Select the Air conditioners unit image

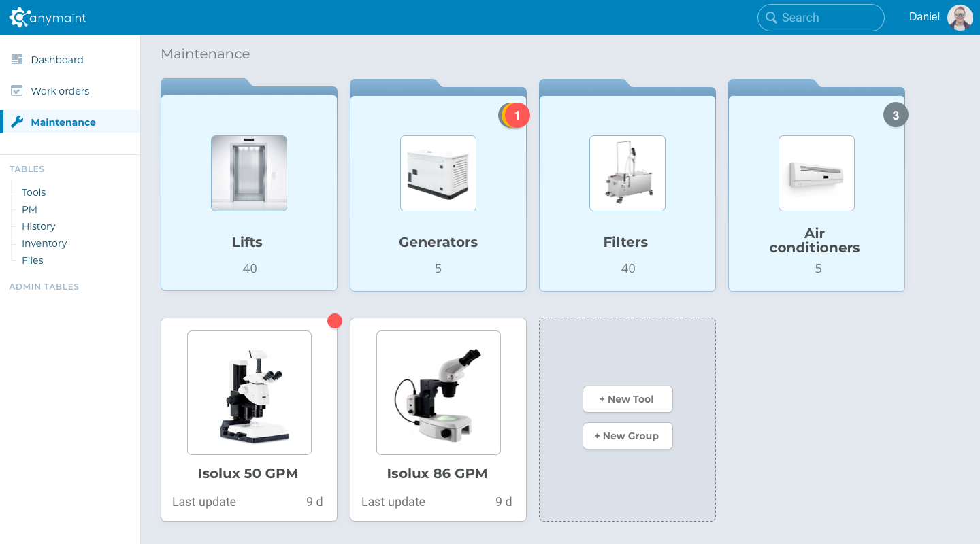click(816, 173)
